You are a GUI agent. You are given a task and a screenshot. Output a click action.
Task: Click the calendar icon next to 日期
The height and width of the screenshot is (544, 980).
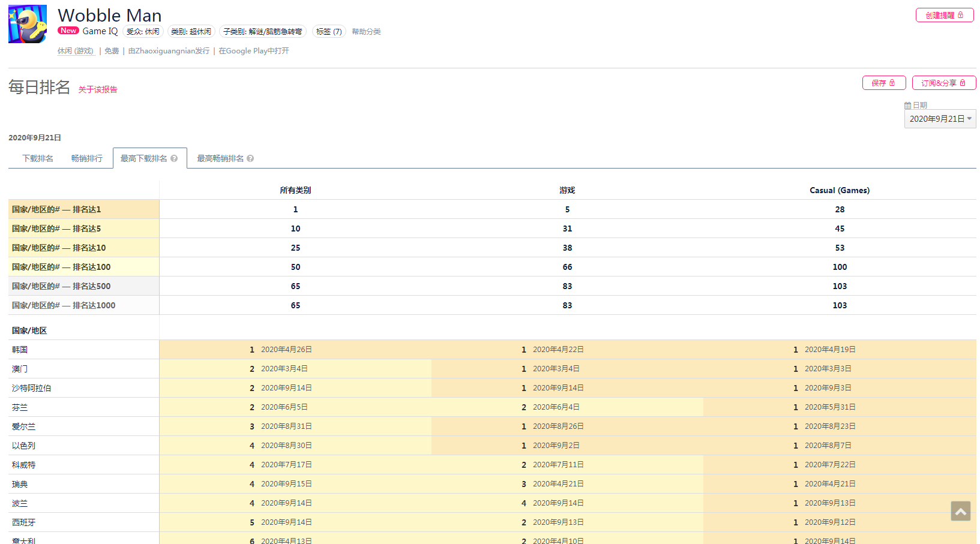pos(907,106)
